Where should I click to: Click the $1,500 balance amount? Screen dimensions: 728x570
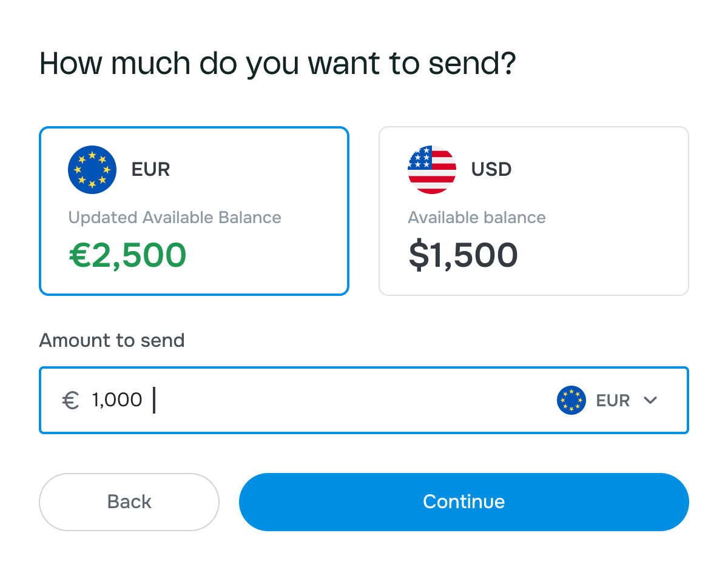point(463,255)
